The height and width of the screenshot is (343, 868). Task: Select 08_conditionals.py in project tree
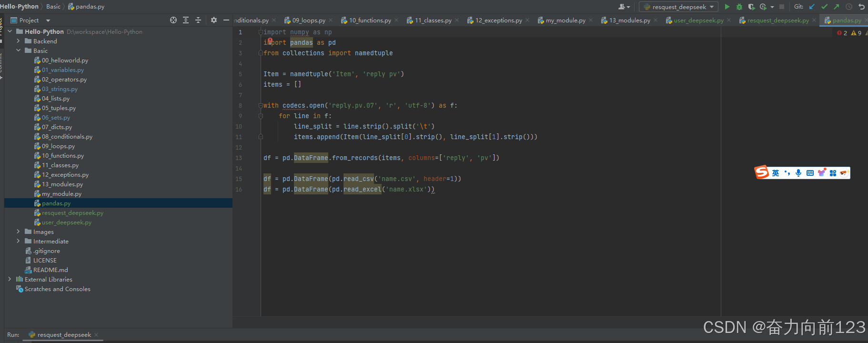click(x=67, y=136)
